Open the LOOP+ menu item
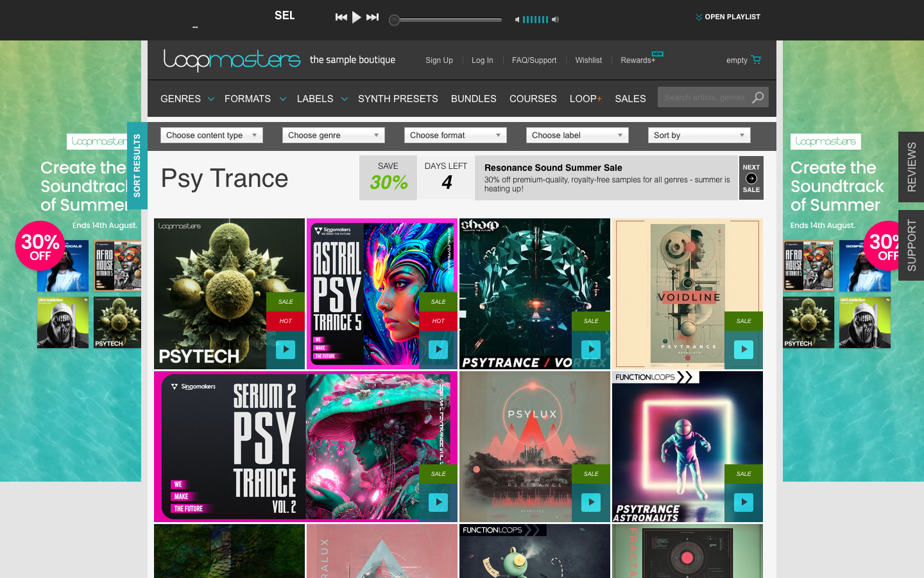The height and width of the screenshot is (578, 924). [x=586, y=99]
